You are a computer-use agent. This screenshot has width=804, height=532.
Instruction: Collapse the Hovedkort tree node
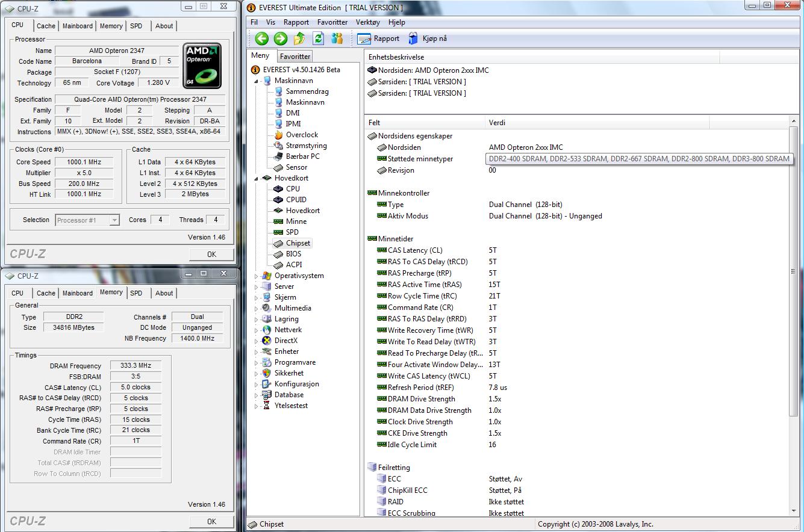pos(256,178)
